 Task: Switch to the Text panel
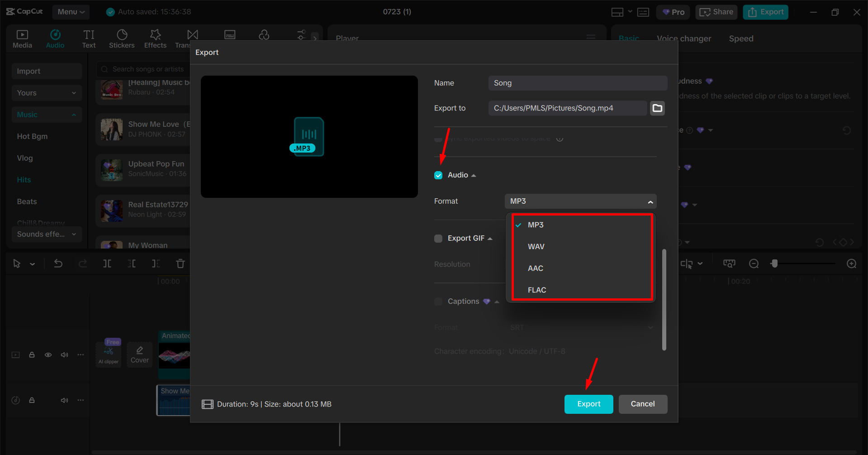(89, 38)
